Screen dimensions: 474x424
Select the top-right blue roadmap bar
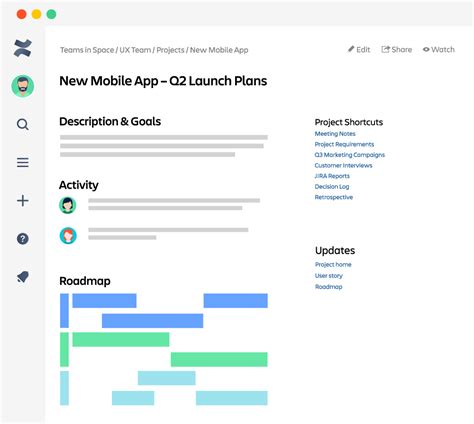click(x=236, y=301)
